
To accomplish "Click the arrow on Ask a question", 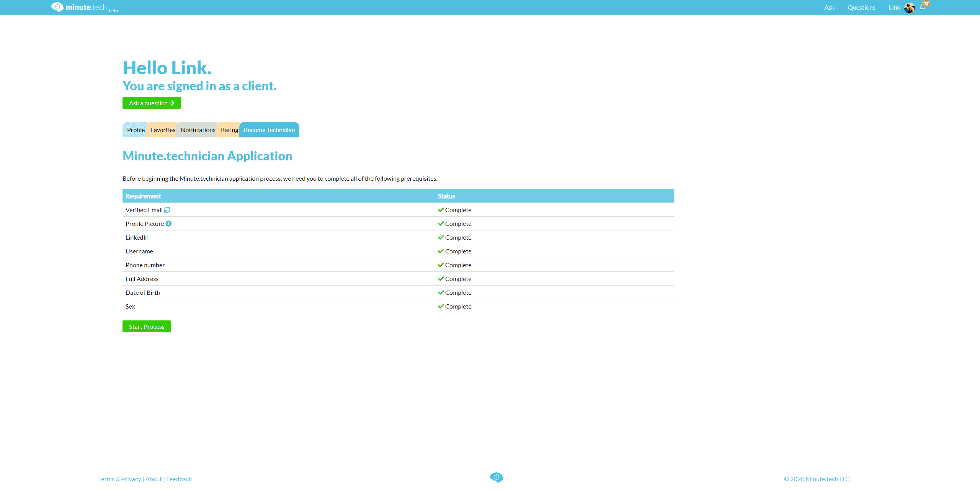I will point(172,103).
